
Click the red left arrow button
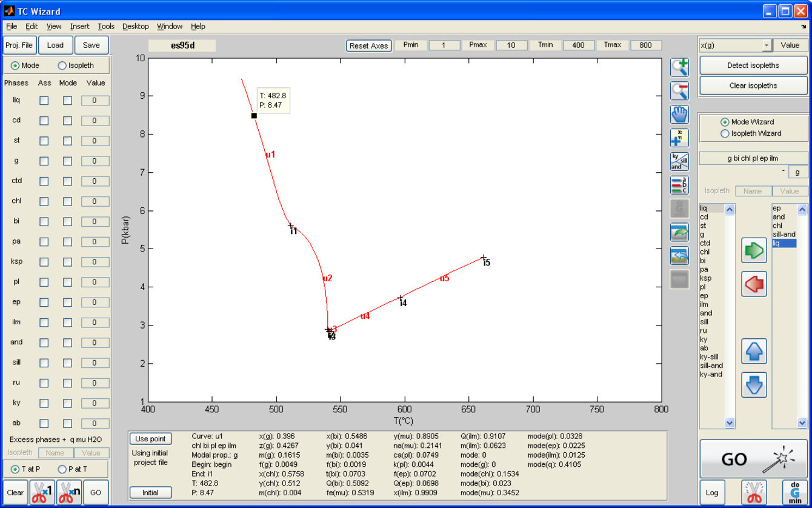coord(754,283)
